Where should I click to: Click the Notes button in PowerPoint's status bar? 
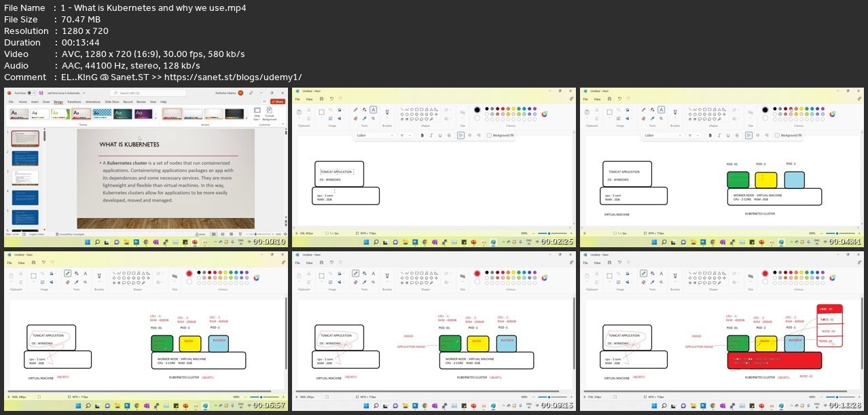200,234
